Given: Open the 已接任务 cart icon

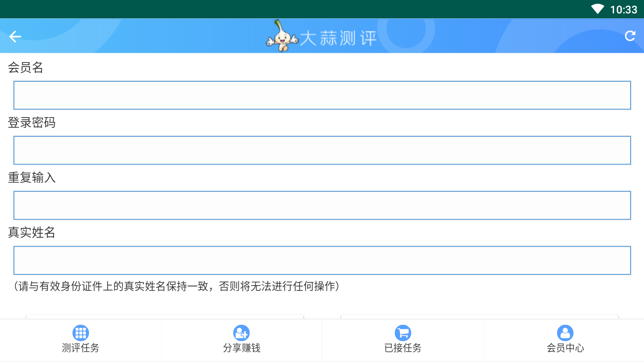Looking at the screenshot, I should (x=403, y=333).
